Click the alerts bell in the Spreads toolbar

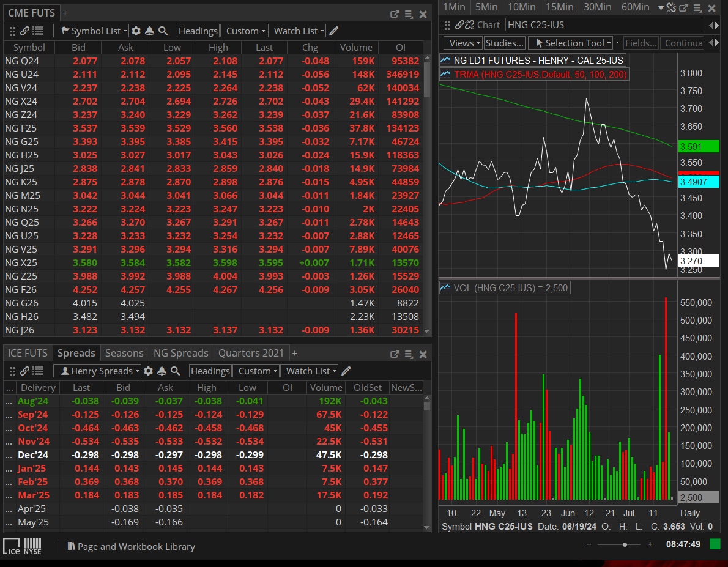(x=162, y=371)
